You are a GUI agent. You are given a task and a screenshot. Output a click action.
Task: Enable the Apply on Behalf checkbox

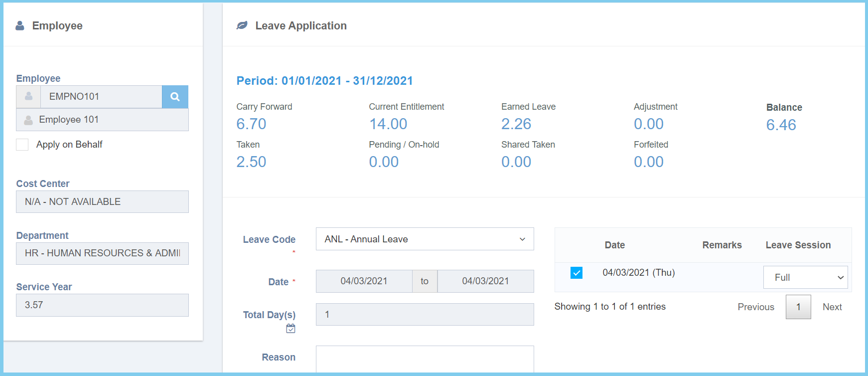[x=22, y=145]
